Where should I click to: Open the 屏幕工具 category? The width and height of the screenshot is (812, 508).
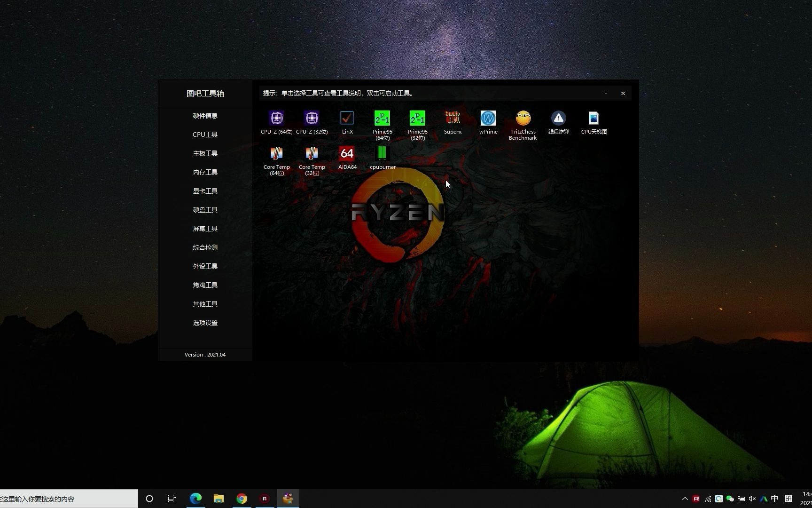point(205,229)
